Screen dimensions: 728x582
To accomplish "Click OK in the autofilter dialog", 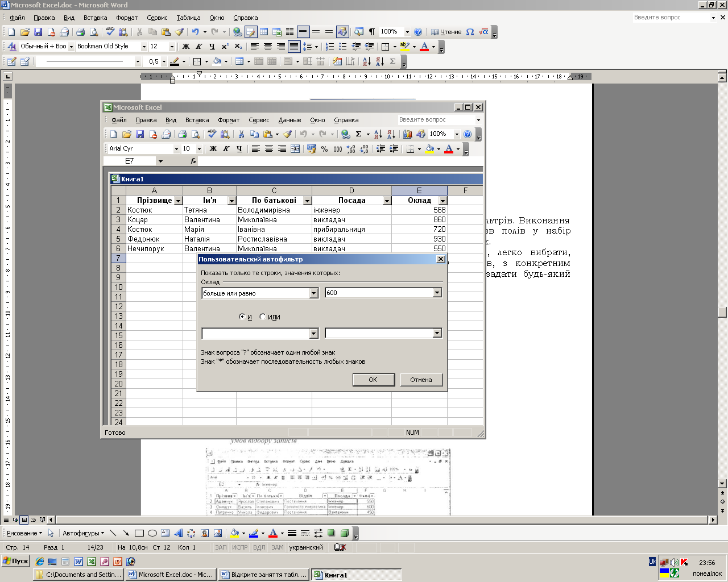I will pos(373,380).
